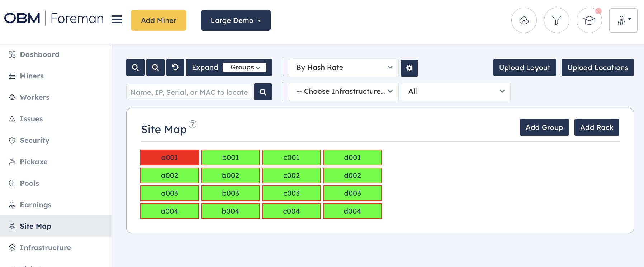644x267 pixels.
Task: Open the Groups expand dropdown
Action: tap(245, 67)
